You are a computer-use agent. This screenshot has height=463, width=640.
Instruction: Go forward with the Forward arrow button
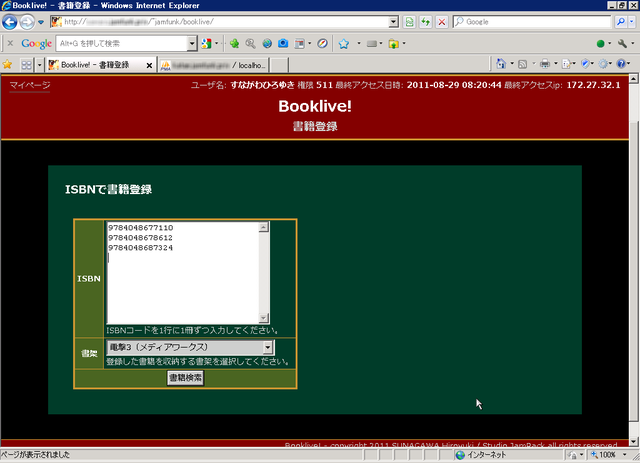(27, 22)
